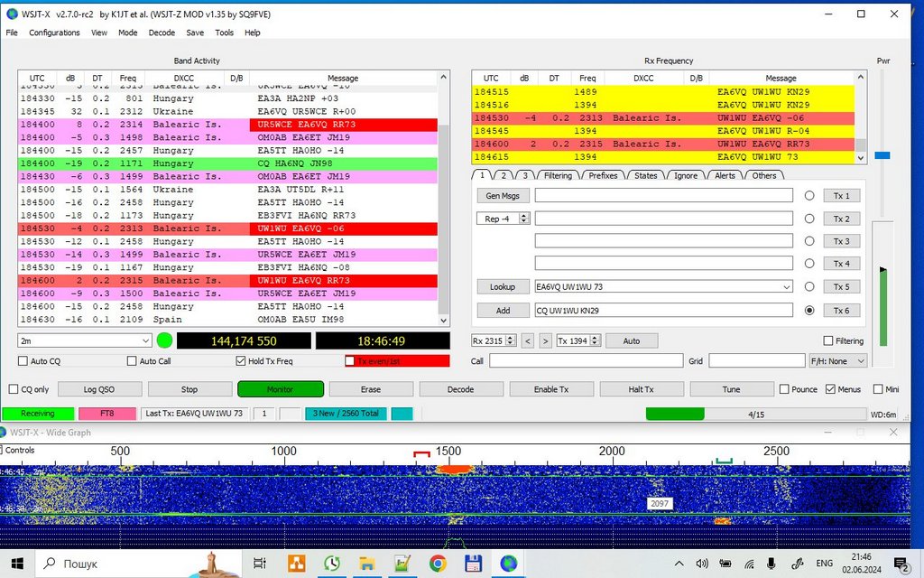Enable the Auto CQ checkbox
The image size is (924, 578).
point(23,361)
